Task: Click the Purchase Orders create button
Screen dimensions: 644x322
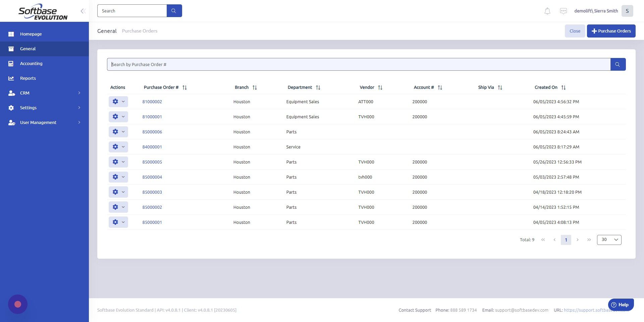Action: point(611,31)
